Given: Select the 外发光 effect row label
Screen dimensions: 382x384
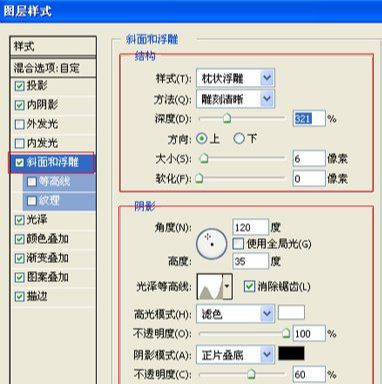Looking at the screenshot, I should (42, 124).
